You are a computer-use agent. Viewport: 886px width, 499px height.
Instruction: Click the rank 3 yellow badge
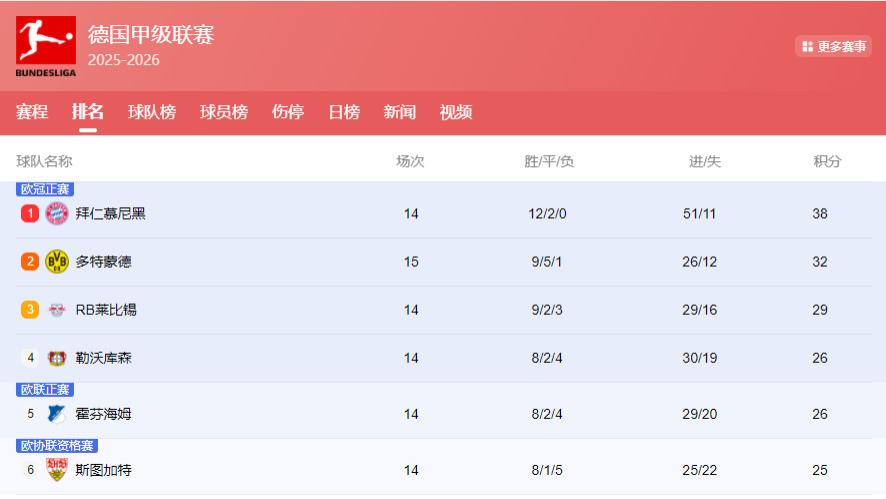(x=30, y=310)
